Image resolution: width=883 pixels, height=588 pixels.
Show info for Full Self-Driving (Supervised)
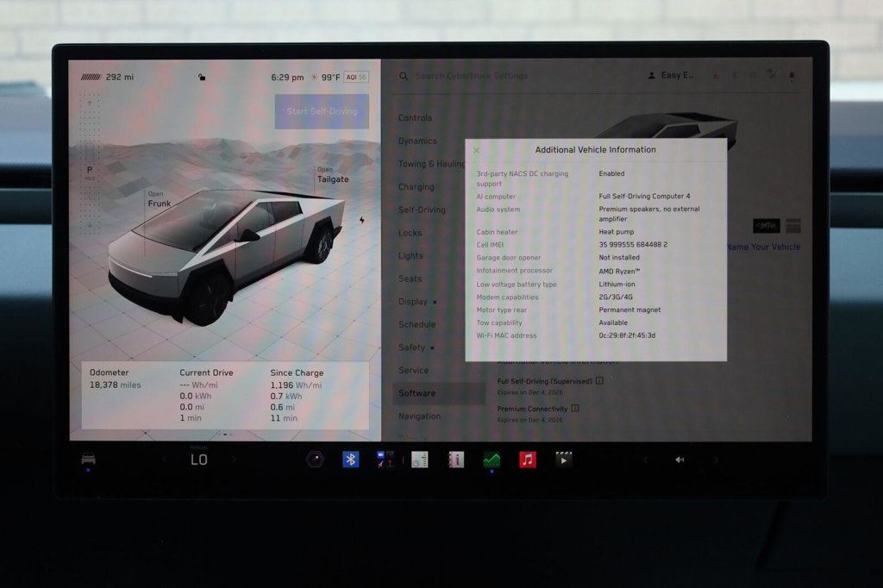(x=599, y=381)
